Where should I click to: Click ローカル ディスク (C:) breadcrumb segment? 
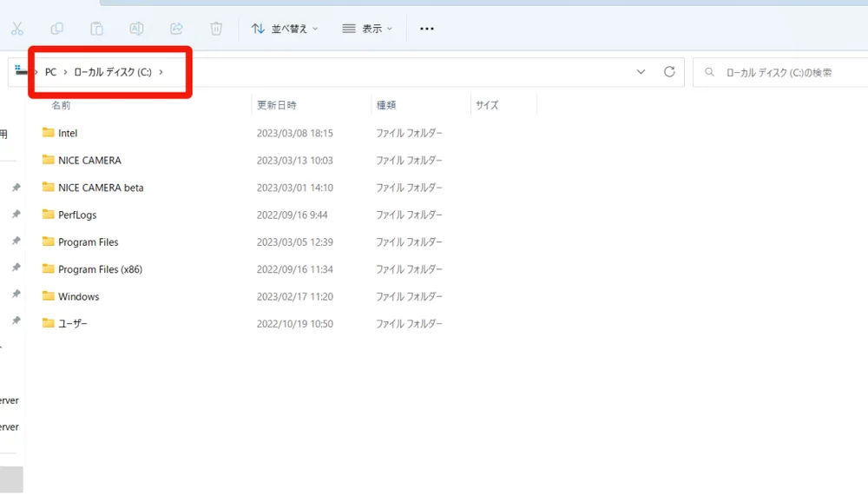coord(112,72)
